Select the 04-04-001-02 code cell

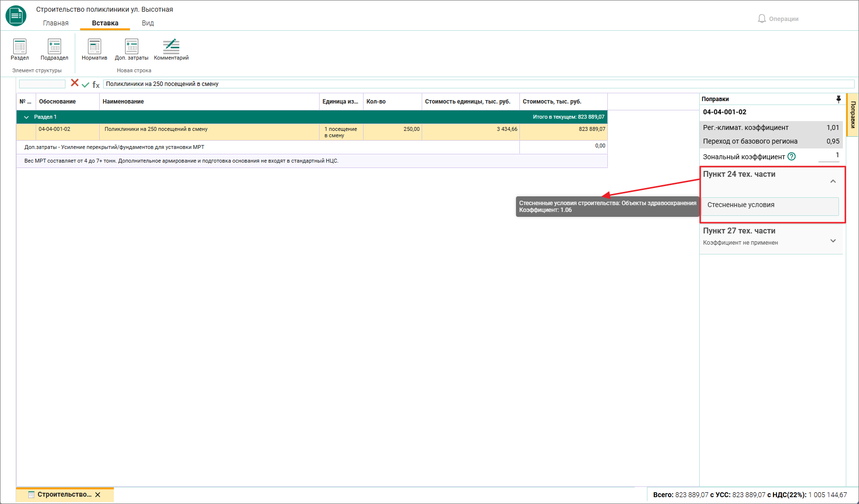67,132
